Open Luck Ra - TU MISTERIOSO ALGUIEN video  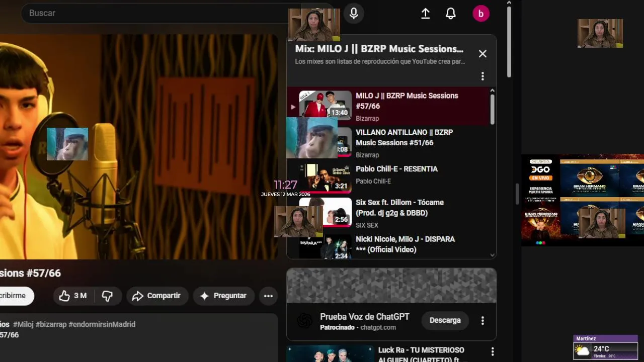pyautogui.click(x=421, y=354)
